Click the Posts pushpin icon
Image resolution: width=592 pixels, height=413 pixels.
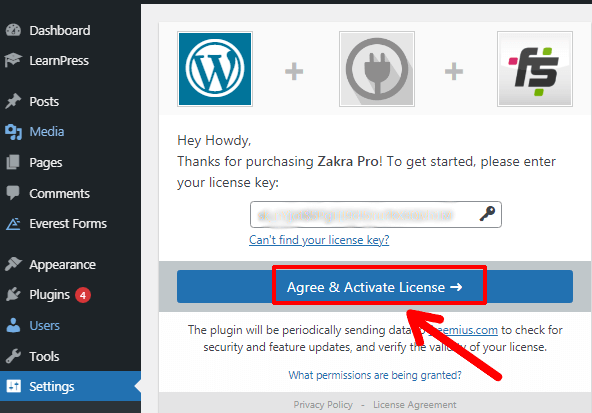pos(13,101)
